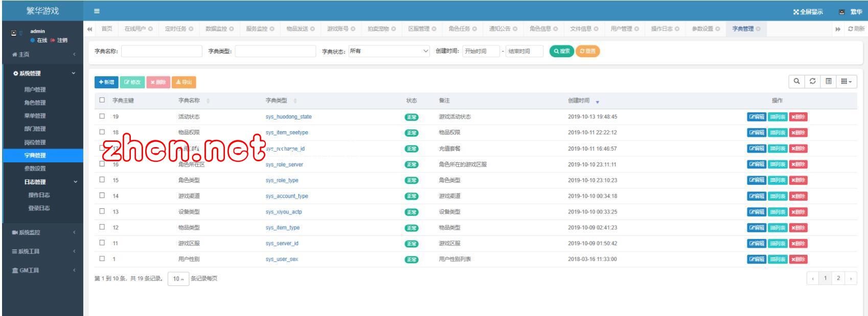
Task: Click the 全屏显示 fullscreen icon
Action: click(x=796, y=12)
